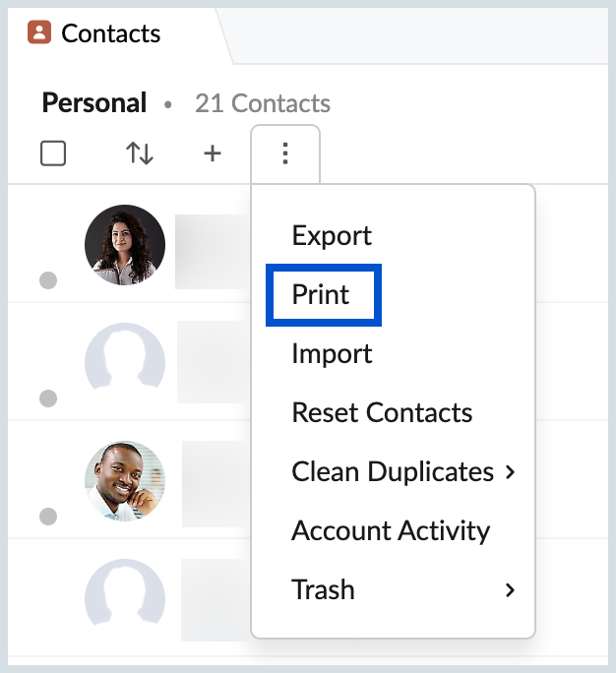Open the smiling man's contact photo

[x=125, y=481]
